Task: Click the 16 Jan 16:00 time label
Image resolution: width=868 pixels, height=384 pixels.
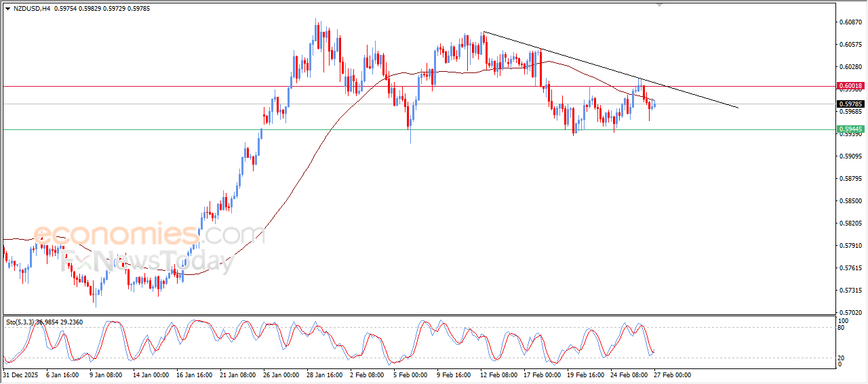Action: (195, 374)
